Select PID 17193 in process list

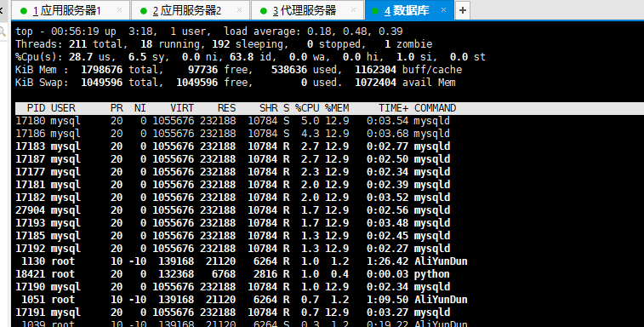[x=31, y=223]
